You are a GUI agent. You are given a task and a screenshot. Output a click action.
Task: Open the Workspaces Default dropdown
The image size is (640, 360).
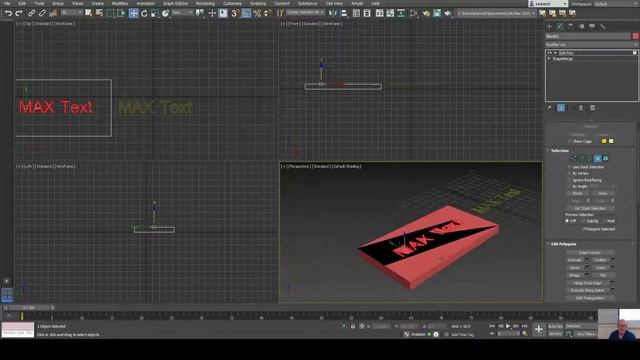[x=615, y=4]
